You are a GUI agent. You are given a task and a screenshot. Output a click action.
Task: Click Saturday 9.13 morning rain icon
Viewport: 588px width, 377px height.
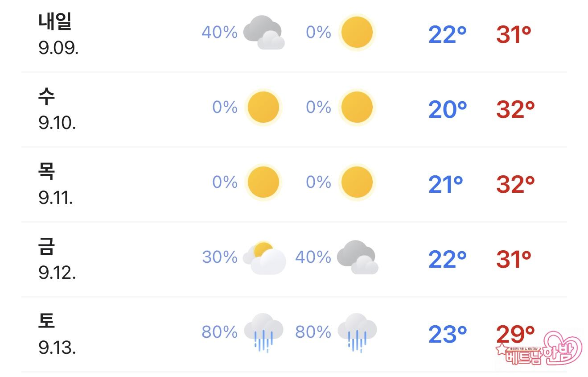264,332
